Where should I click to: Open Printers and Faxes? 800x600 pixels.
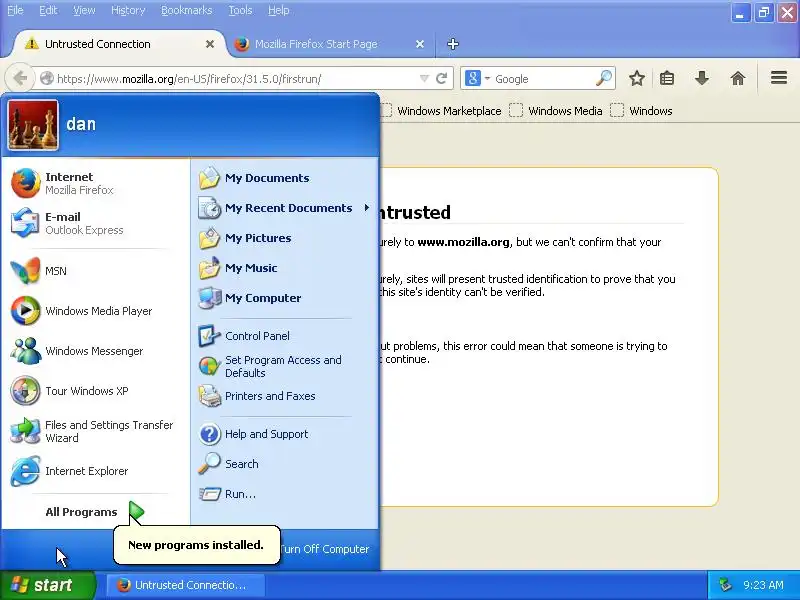point(285,396)
